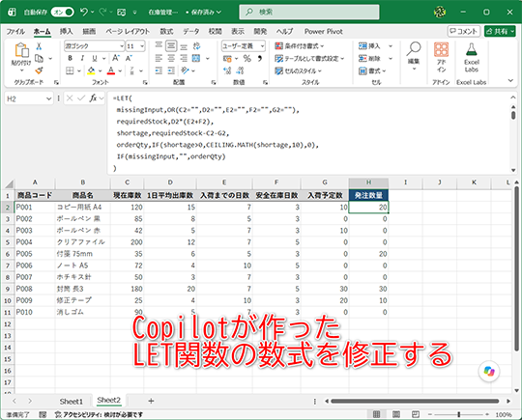Toggle Bold formatting

70,58
